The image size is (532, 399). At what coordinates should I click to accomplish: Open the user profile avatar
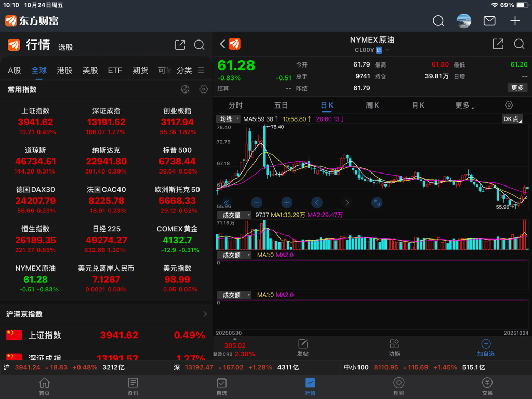click(463, 21)
